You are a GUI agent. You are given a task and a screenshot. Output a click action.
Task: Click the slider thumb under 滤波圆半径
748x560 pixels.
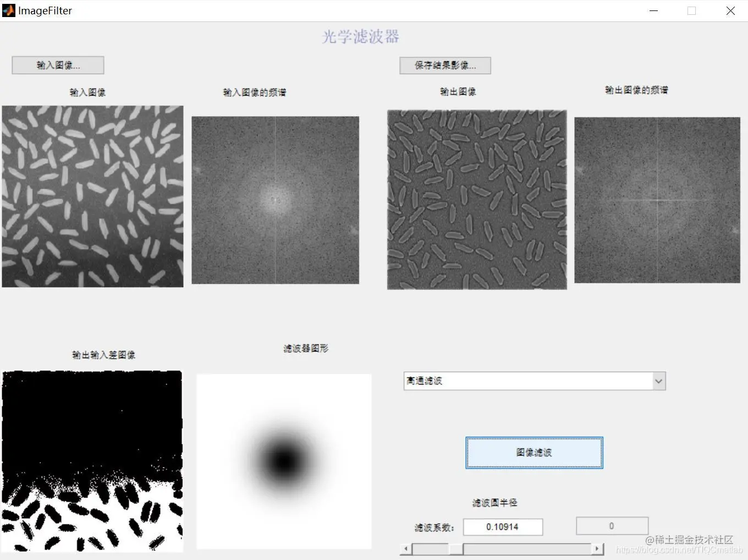click(457, 548)
